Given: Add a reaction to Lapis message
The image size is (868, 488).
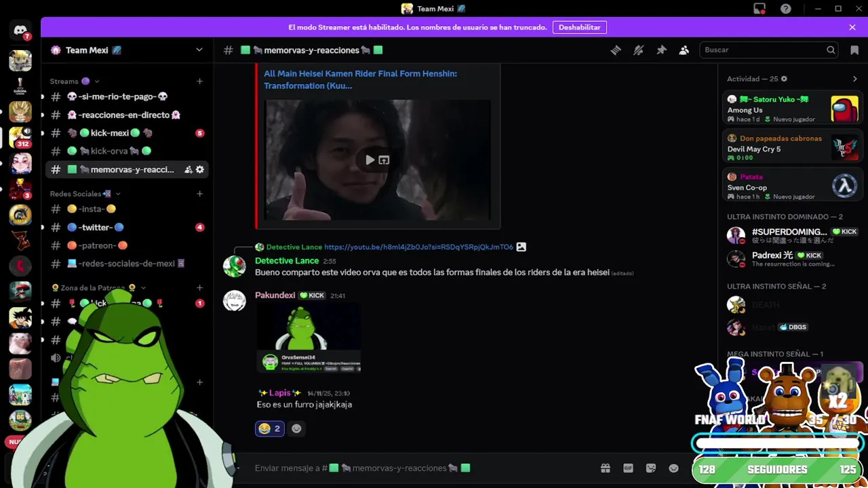Looking at the screenshot, I should tap(296, 428).
